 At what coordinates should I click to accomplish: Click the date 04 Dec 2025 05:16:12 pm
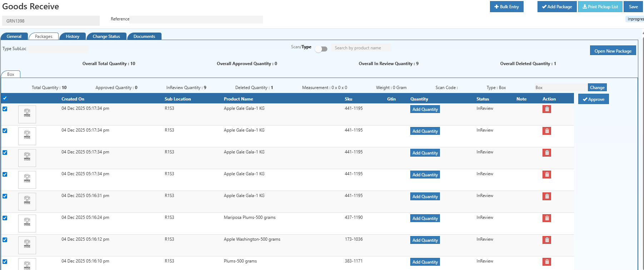tap(85, 239)
